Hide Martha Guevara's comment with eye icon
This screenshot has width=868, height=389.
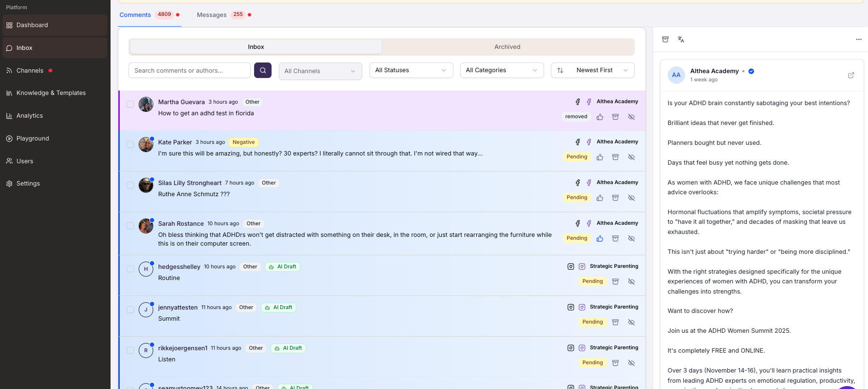[x=631, y=117]
